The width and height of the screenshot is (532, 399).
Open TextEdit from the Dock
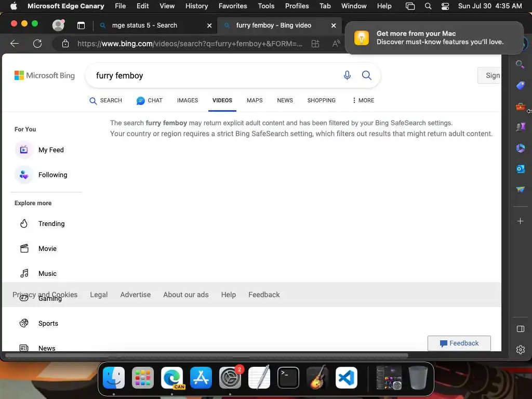(259, 378)
